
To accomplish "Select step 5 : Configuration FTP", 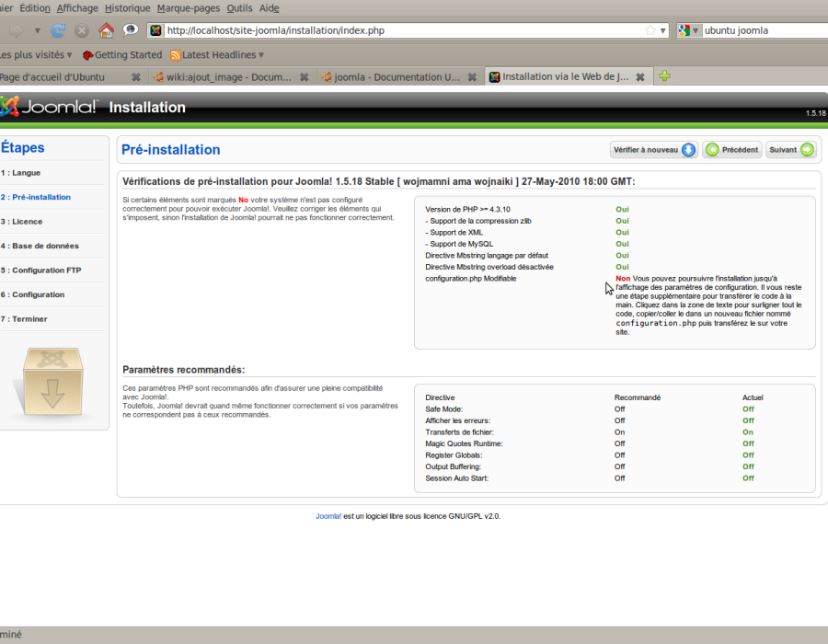I will [41, 270].
